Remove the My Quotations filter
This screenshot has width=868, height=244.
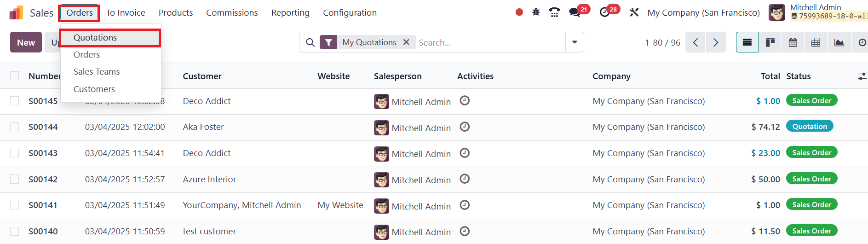[406, 42]
